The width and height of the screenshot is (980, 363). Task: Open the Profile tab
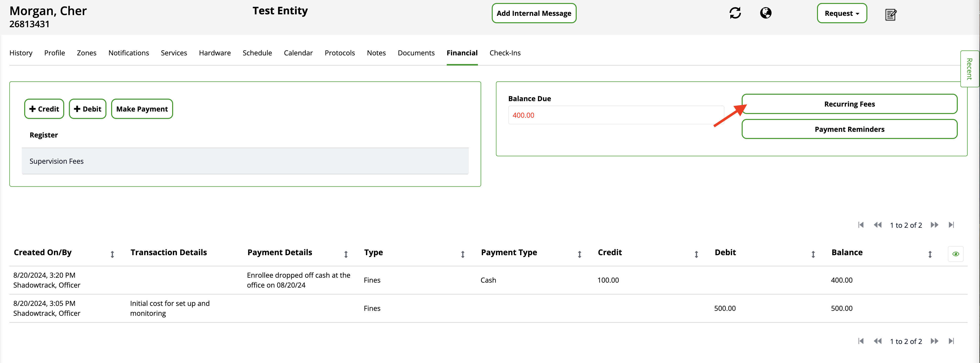click(54, 53)
